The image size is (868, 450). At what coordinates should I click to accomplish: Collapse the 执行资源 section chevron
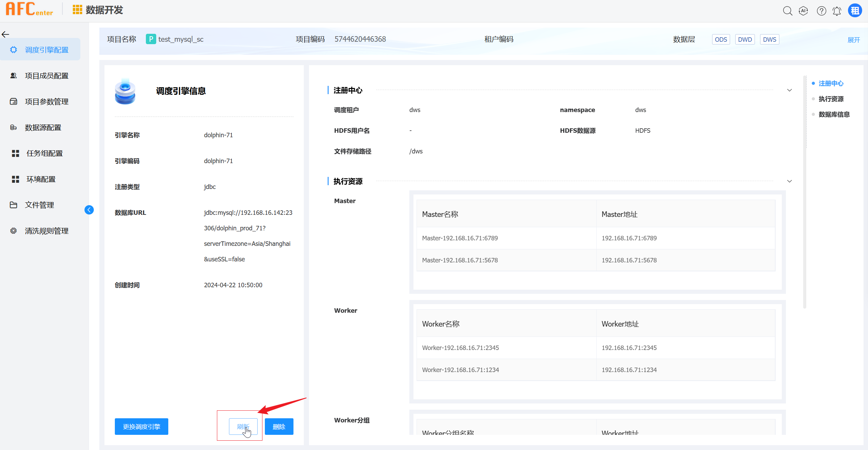pyautogui.click(x=789, y=181)
